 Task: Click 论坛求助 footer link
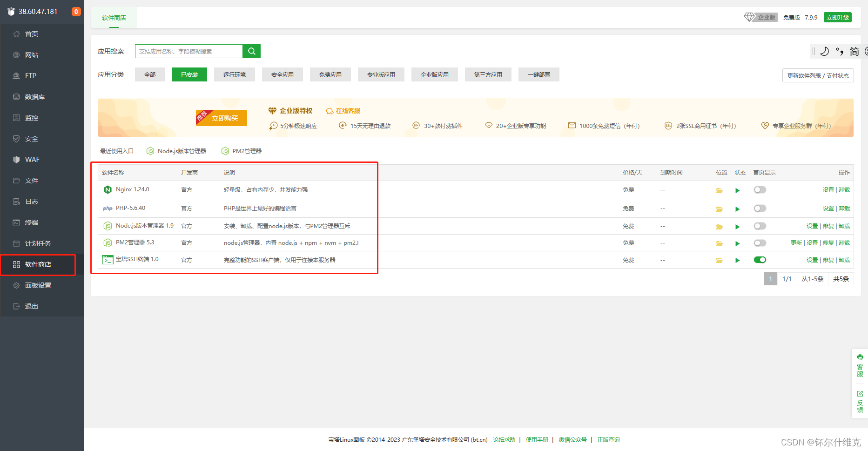pyautogui.click(x=504, y=440)
